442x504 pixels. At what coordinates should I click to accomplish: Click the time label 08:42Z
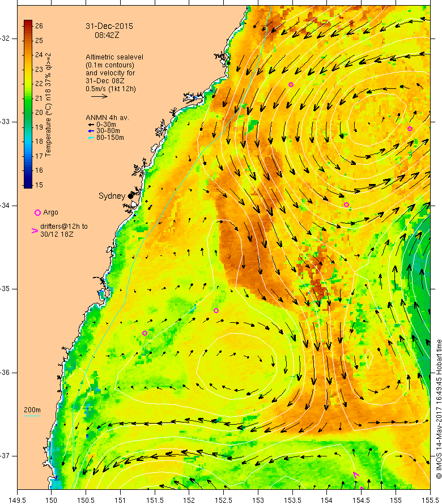(107, 35)
